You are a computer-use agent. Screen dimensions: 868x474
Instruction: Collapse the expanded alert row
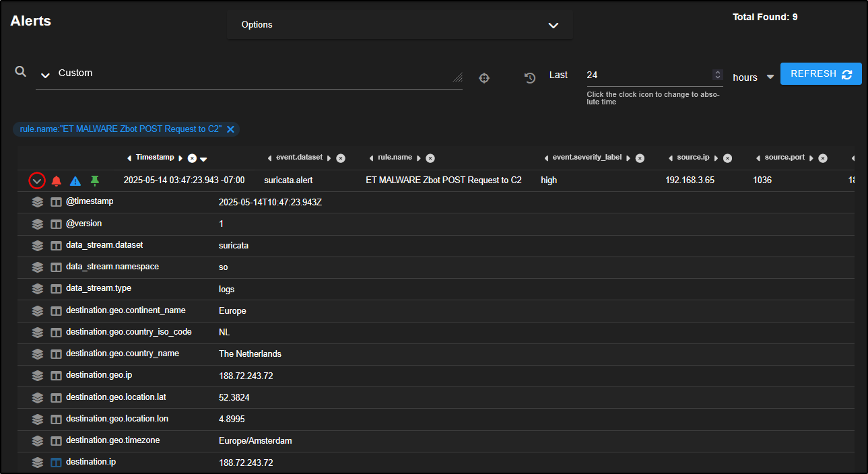[x=37, y=180]
